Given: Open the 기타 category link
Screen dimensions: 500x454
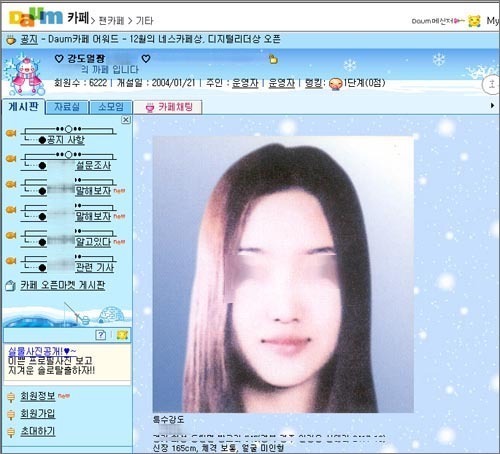Looking at the screenshot, I should pos(144,21).
